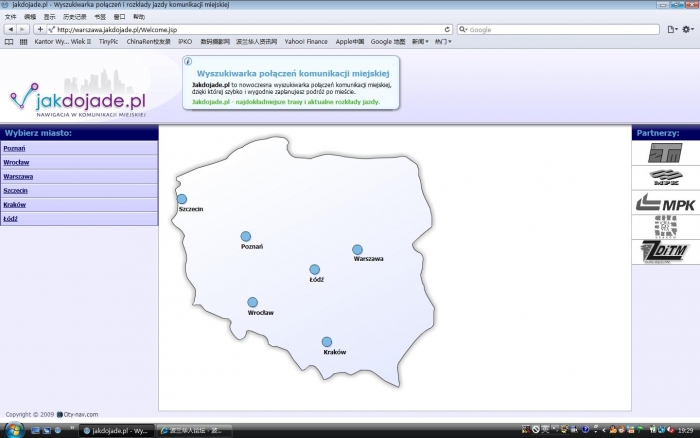Select Warszawa in the city list
The width and height of the screenshot is (700, 438).
(x=18, y=176)
